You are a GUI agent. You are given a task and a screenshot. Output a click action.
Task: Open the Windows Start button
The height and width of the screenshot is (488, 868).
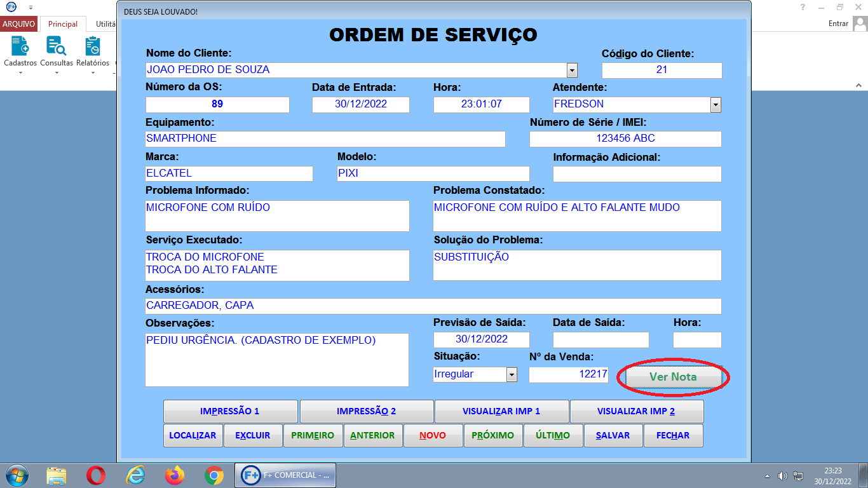pos(17,475)
